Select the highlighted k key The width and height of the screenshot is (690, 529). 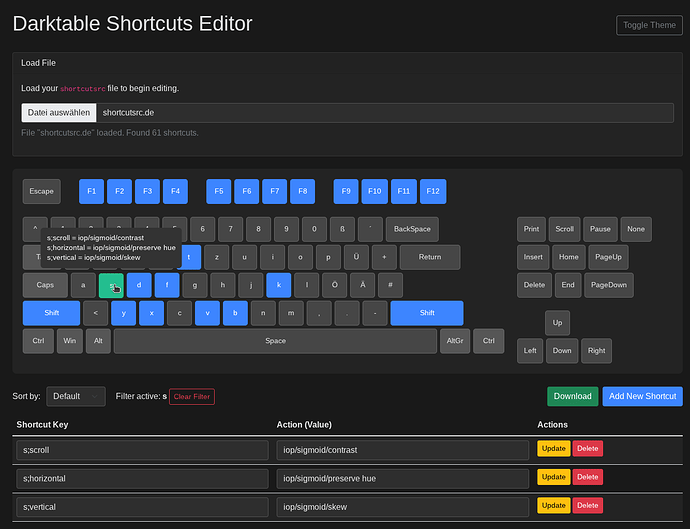point(279,285)
